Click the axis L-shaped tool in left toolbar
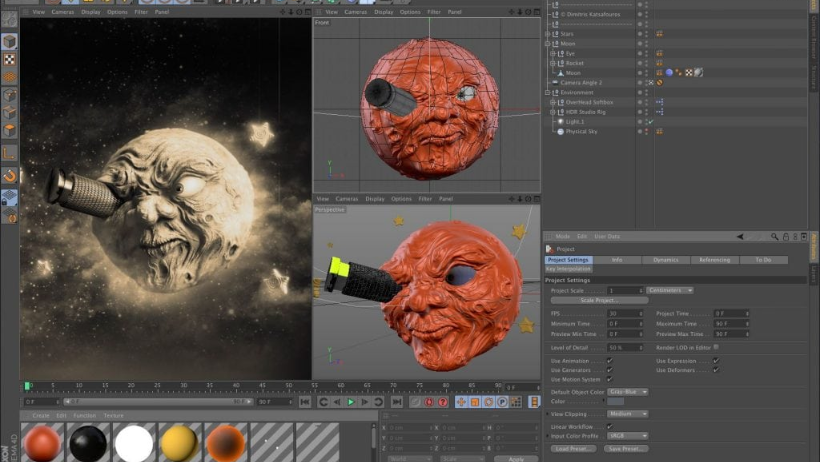Viewport: 820px width, 462px height. (x=9, y=153)
